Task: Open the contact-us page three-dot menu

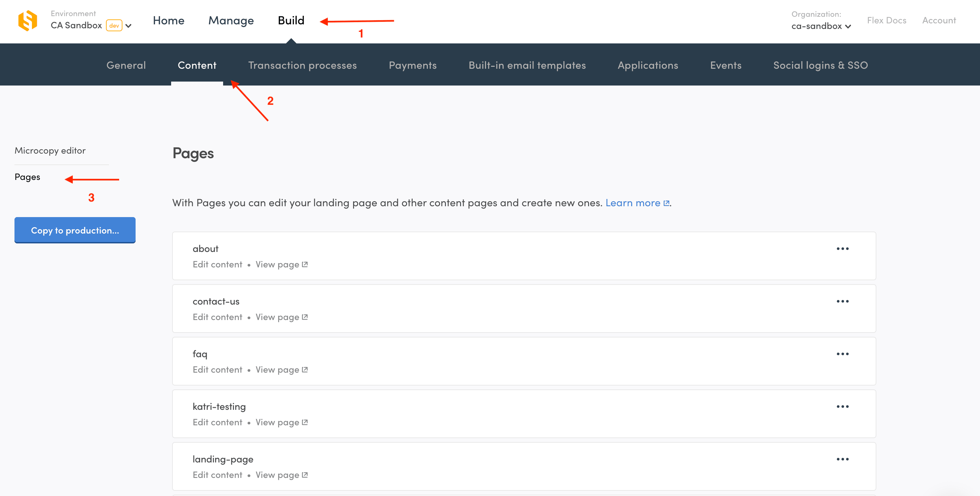Action: 842,301
